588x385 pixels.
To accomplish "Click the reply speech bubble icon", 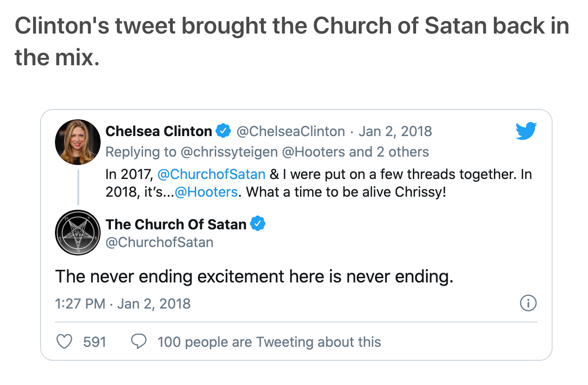I will [x=138, y=342].
